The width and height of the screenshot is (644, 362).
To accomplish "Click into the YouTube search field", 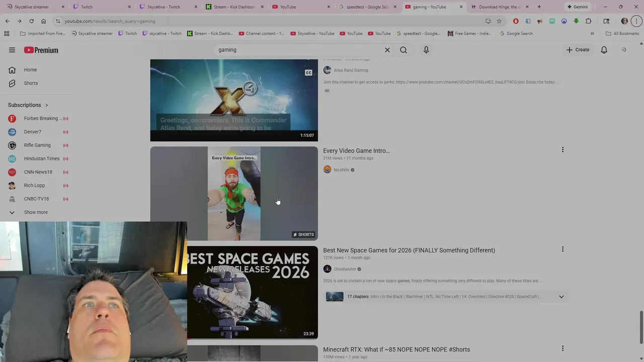I will click(x=299, y=50).
